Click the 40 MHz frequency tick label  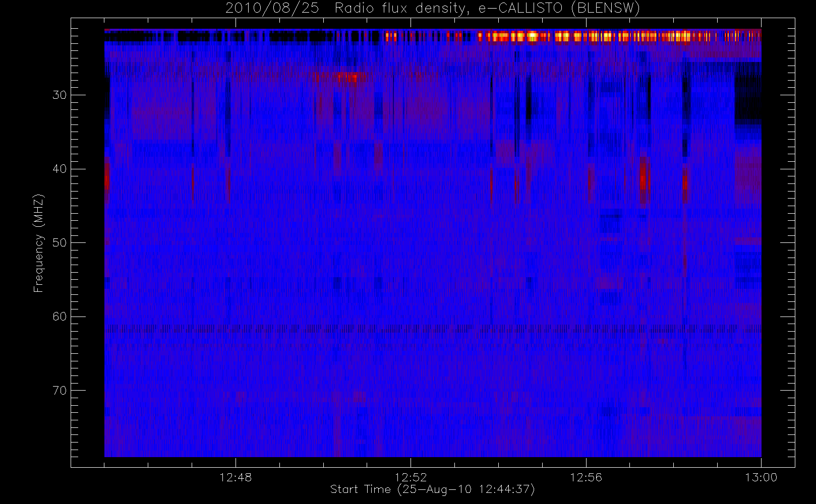click(x=60, y=169)
